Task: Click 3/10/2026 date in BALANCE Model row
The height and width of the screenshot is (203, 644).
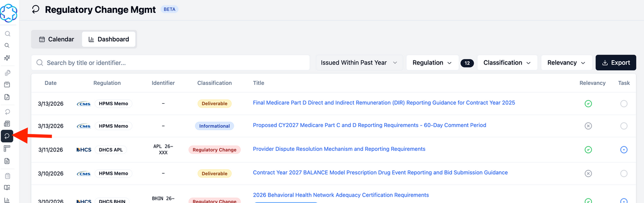Action: click(51, 174)
